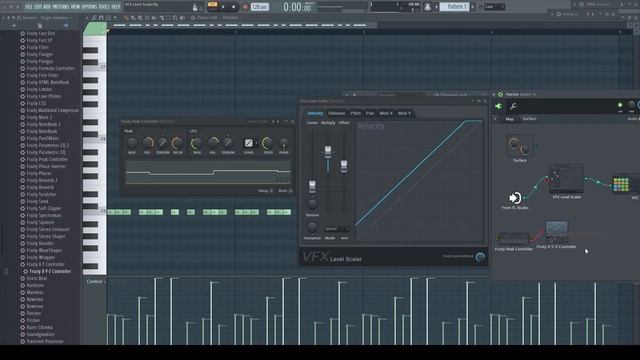Click the transport Stop button
Screen dimensions: 640x360
pos(233,7)
